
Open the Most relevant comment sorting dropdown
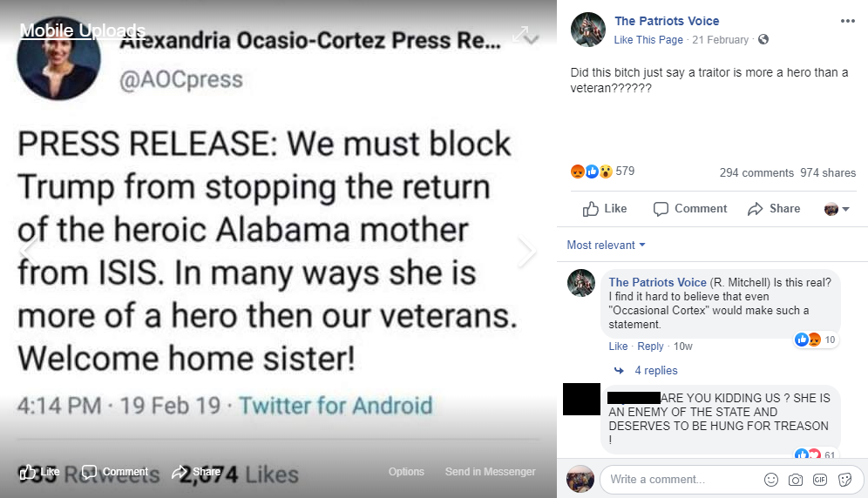(606, 246)
